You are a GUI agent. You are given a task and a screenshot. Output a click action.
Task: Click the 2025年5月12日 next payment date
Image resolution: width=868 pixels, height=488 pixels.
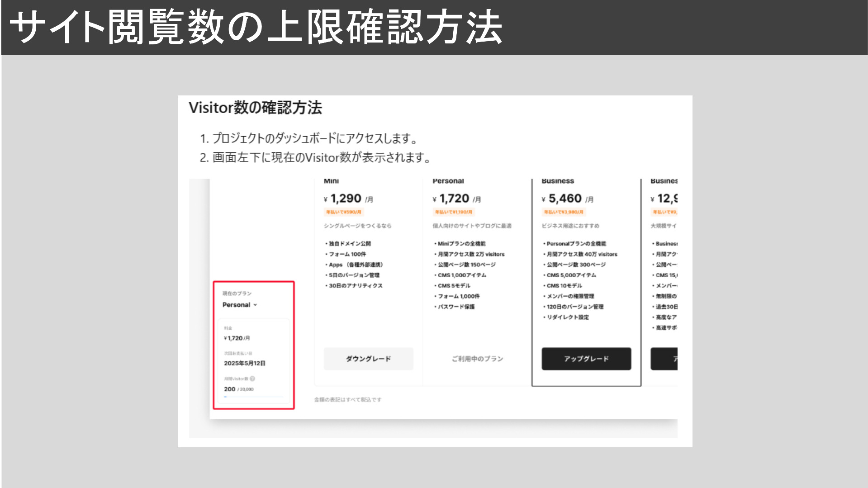245,363
